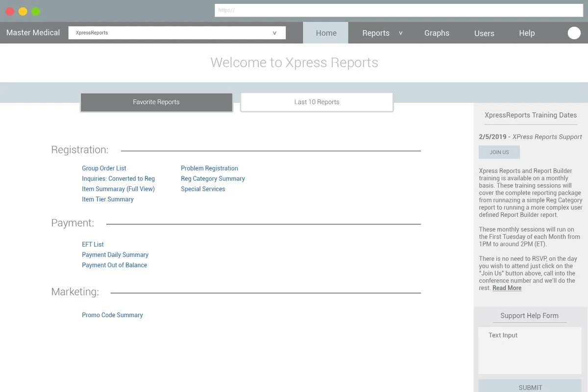The width and height of the screenshot is (588, 392).
Task: Click the Registration section heading
Action: [80, 149]
